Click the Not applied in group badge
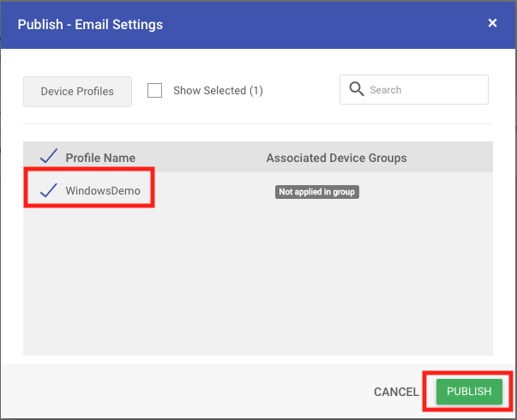 [x=317, y=191]
